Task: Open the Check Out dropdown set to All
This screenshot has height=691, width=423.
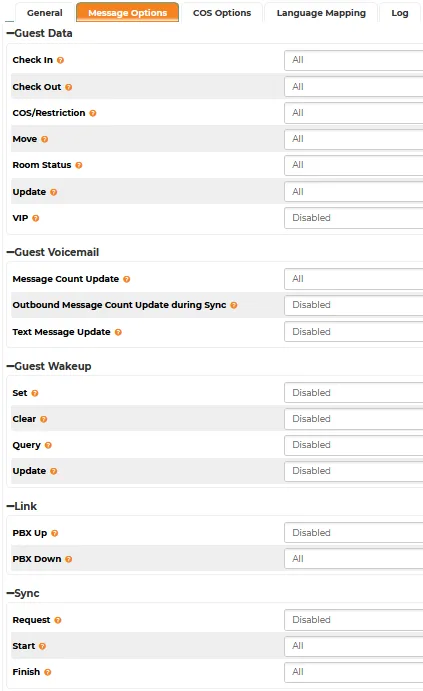Action: (354, 87)
